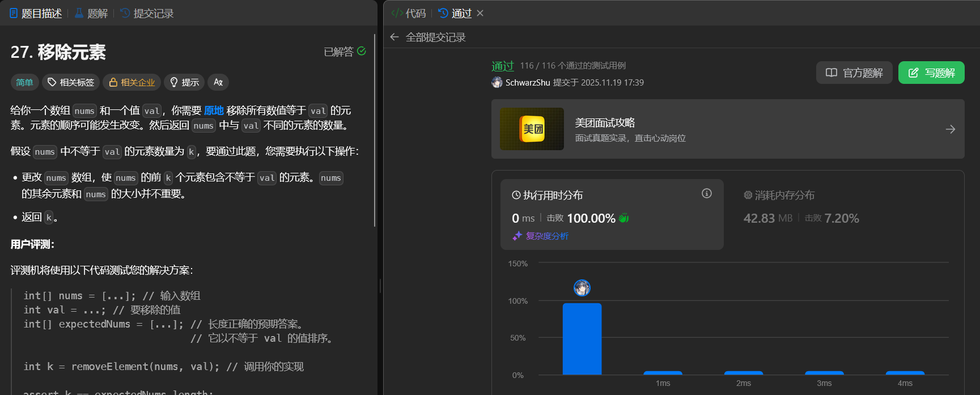Open 美团面试攻略 banner arrow
Screen dimensions: 980x395
(950, 129)
